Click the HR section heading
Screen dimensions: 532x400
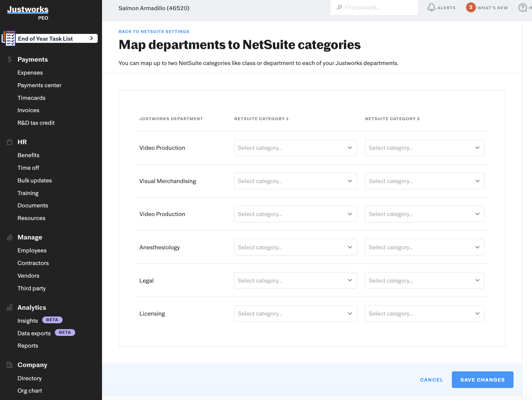tap(22, 142)
